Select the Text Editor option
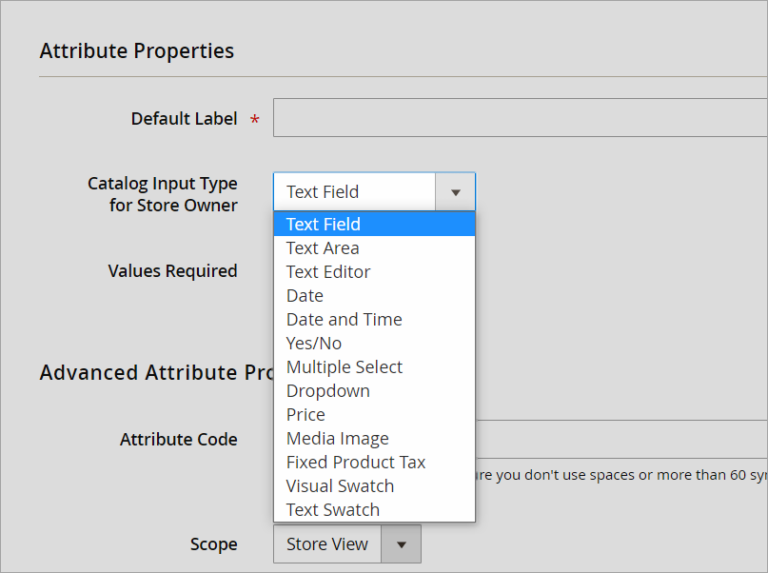This screenshot has width=768, height=573. click(328, 272)
